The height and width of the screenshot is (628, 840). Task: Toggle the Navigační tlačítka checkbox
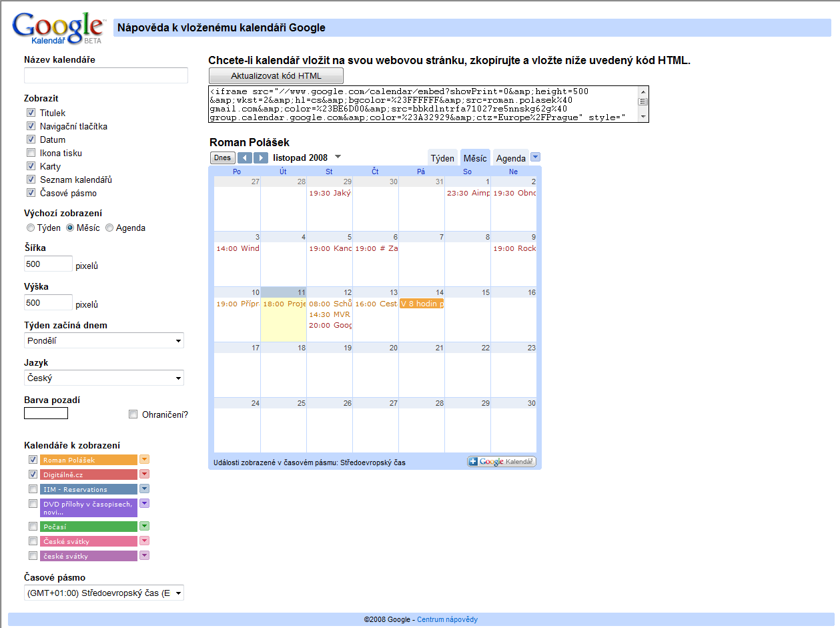[x=31, y=127]
